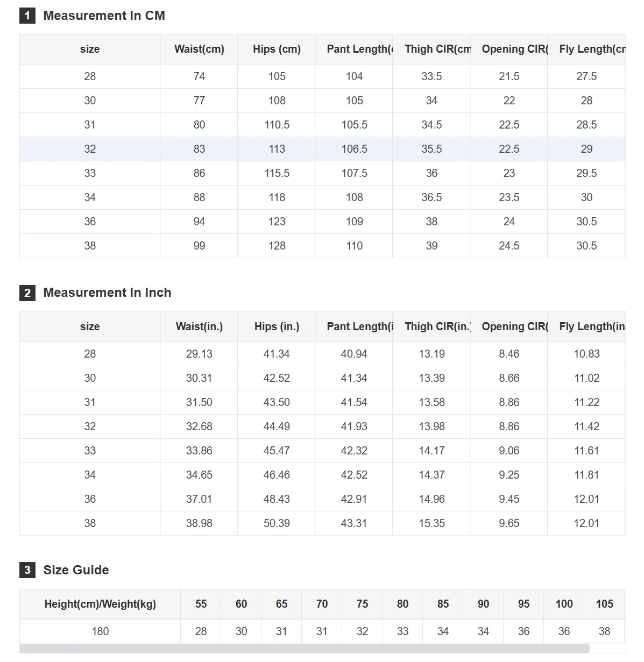
Task: Click the Measurement In CM heading
Action: 104,16
